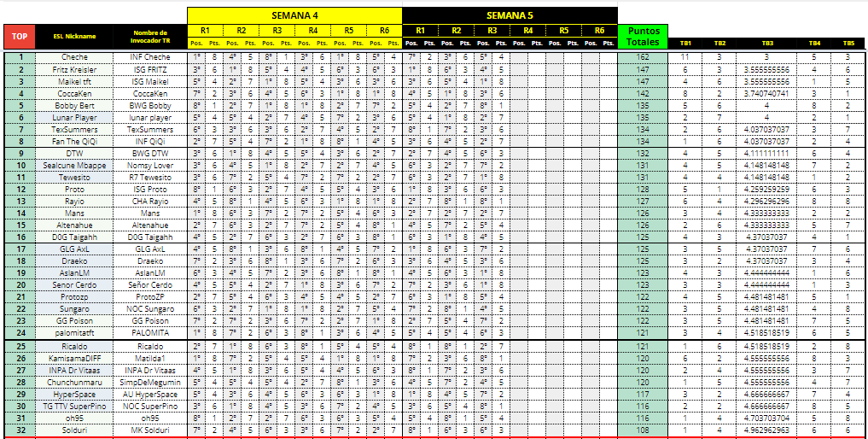
Task: Select the Chunchunmaru nickname cell
Action: [74, 383]
